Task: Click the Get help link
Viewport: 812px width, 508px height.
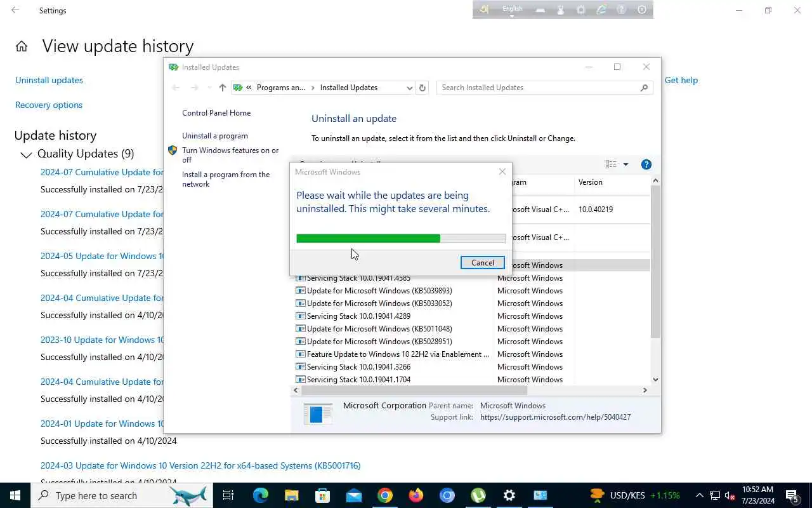Action: point(681,80)
